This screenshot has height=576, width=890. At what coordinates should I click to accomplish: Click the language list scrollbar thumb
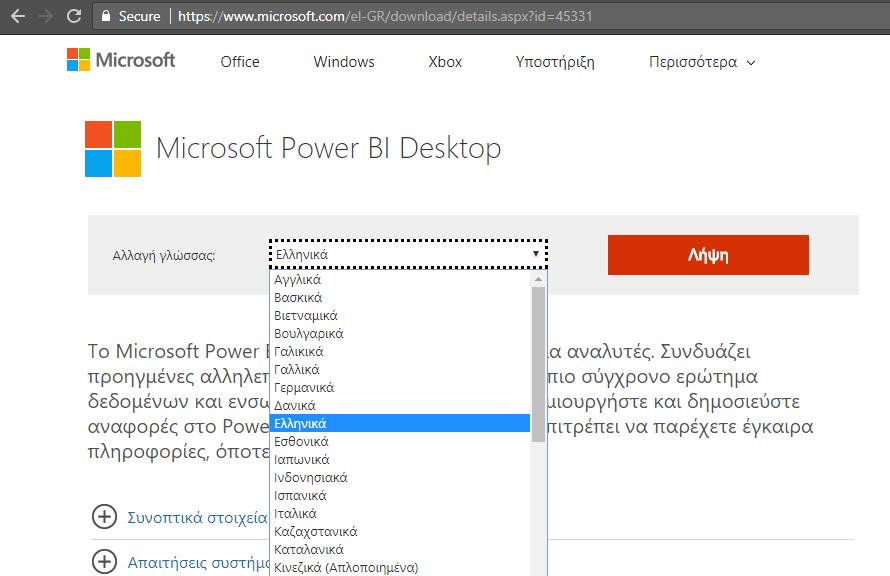coord(538,364)
